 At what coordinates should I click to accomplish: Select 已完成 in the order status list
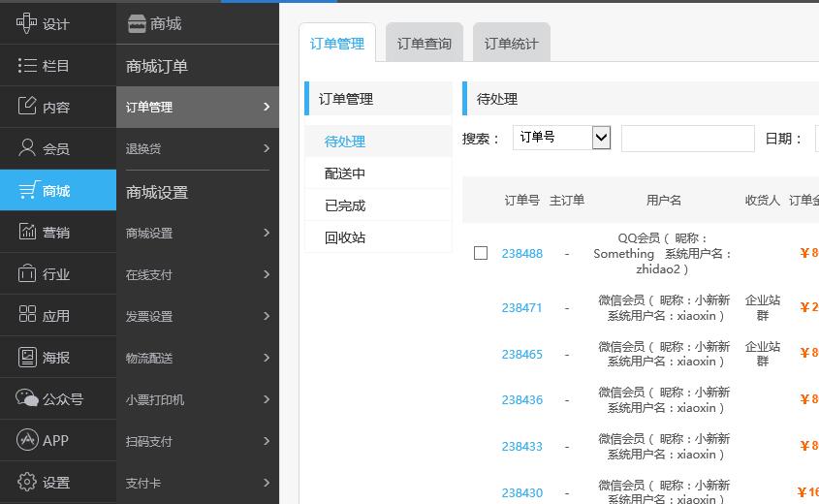click(x=345, y=205)
